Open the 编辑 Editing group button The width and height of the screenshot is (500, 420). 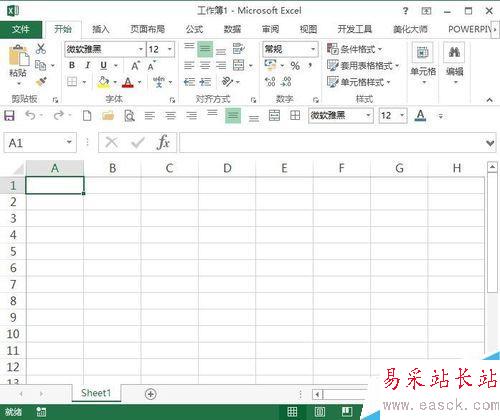point(455,63)
